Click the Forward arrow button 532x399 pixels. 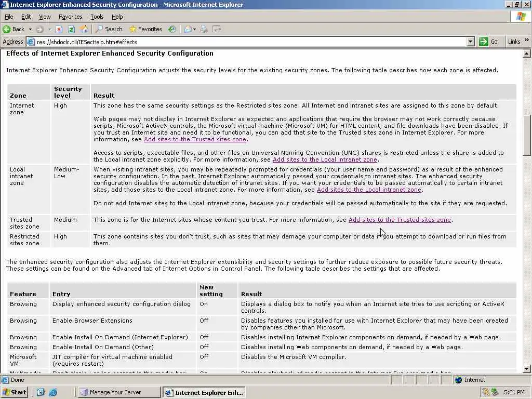(39, 29)
